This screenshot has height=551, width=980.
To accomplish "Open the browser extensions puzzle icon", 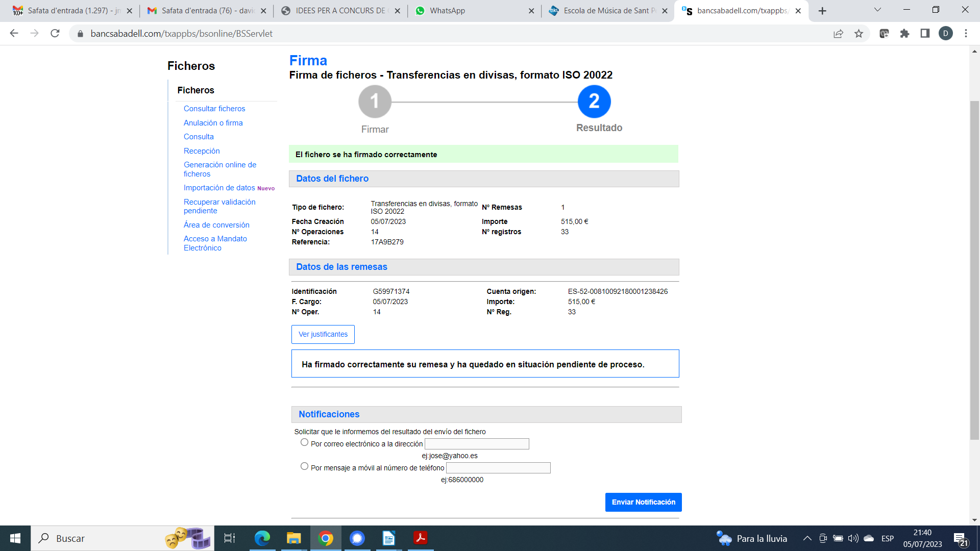I will click(x=904, y=34).
